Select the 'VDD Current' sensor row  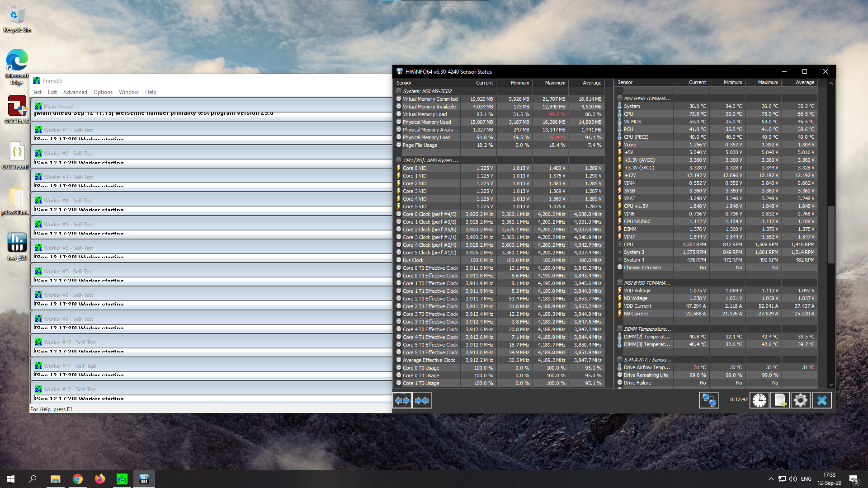coord(717,306)
